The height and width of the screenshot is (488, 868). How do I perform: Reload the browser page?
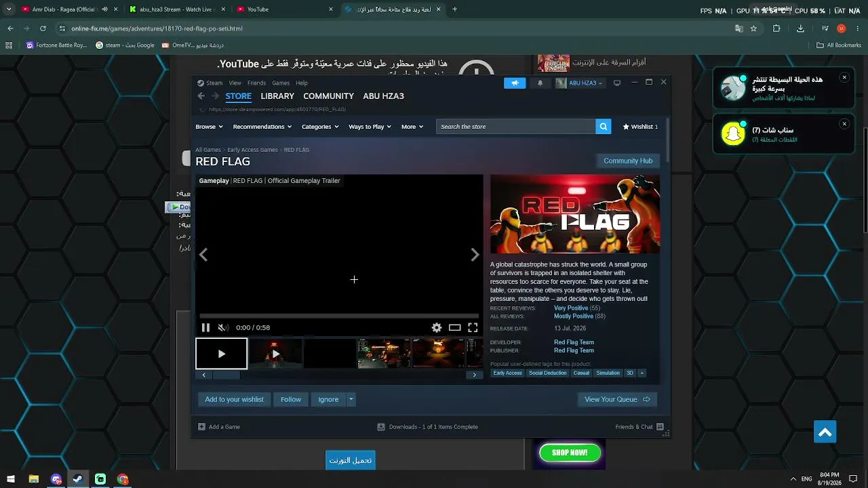[43, 28]
